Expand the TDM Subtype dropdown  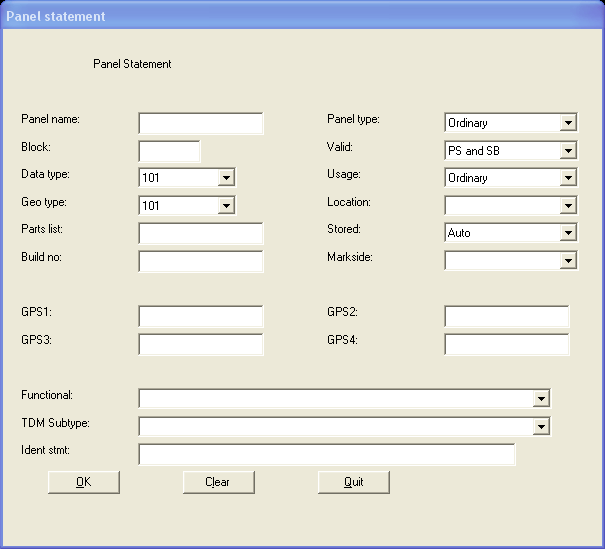[x=345, y=426]
